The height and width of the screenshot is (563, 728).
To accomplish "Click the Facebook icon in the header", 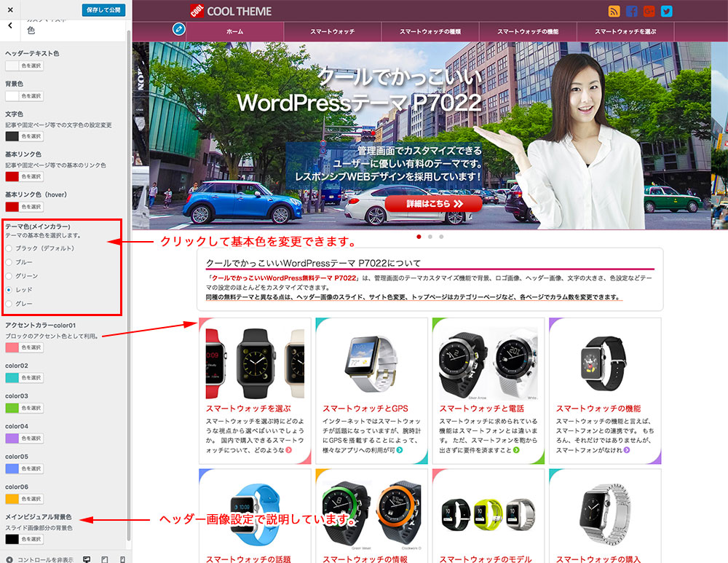I will [631, 11].
